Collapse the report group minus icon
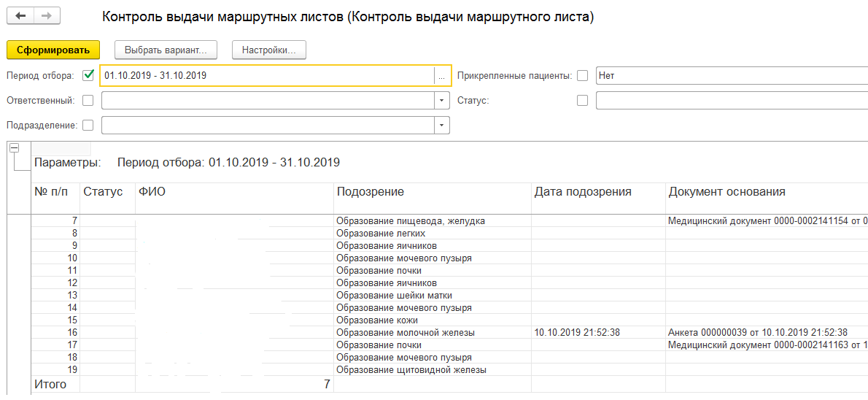The height and width of the screenshot is (400, 868). [x=14, y=148]
